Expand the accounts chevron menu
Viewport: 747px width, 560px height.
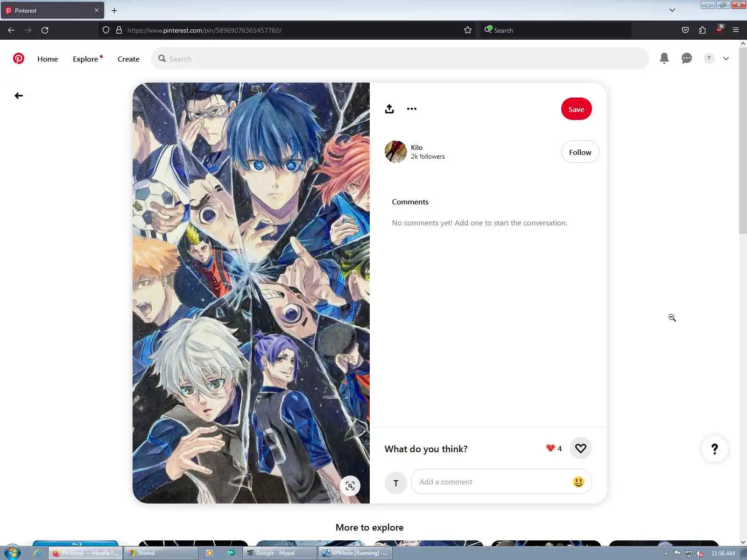pos(726,59)
